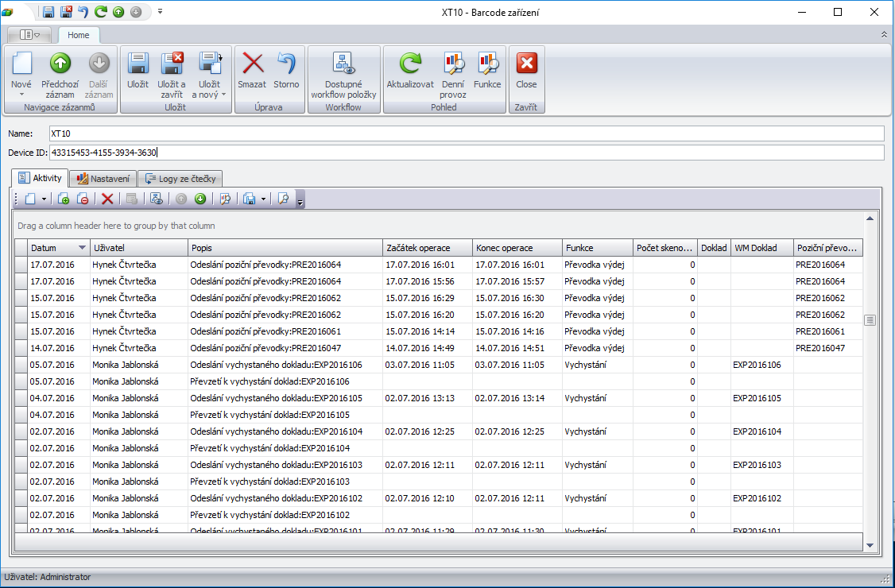Click the green down arrow in the grid toolbar
This screenshot has height=588, width=895.
200,199
